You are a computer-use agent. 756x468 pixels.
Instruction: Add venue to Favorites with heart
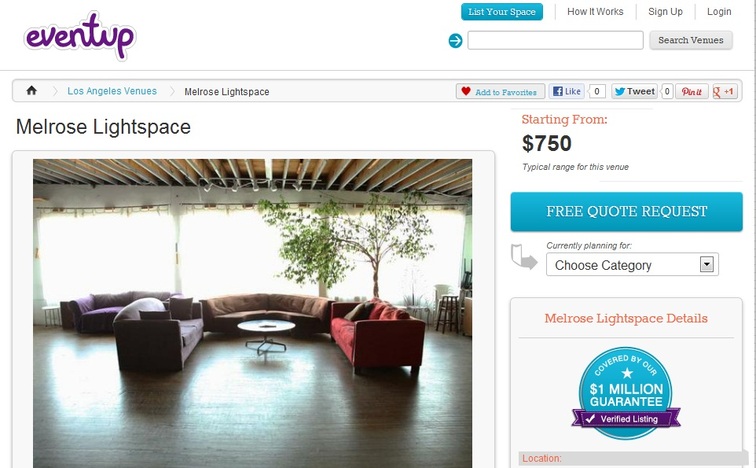[500, 91]
